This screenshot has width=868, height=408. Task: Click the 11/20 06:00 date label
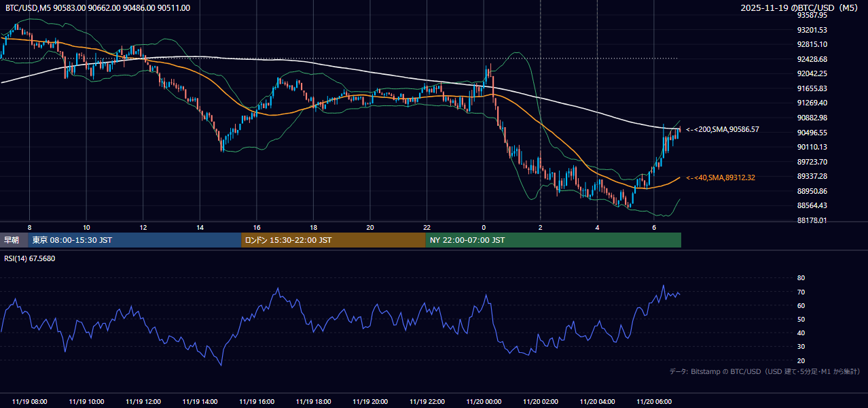[x=654, y=402]
